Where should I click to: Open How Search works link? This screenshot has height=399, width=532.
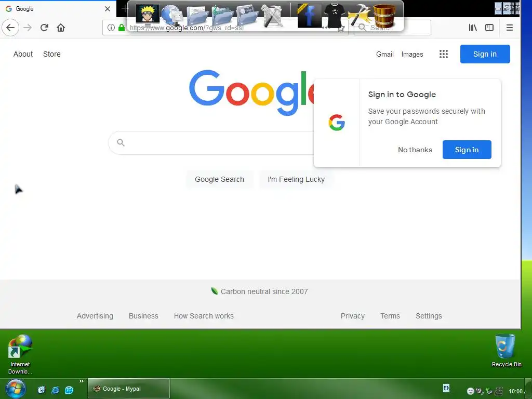tap(204, 316)
